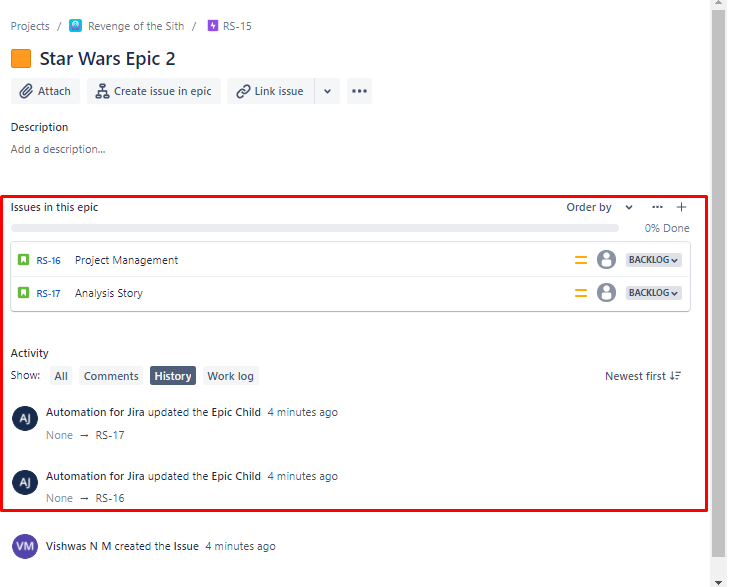Click AJ avatar on RS-17 history entry
Screen dimensions: 730x587
(25, 418)
